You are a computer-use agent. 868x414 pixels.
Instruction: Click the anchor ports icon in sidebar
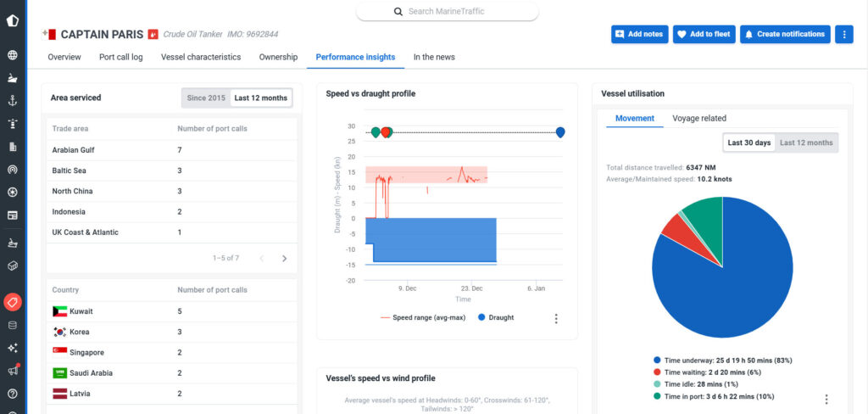coord(12,100)
